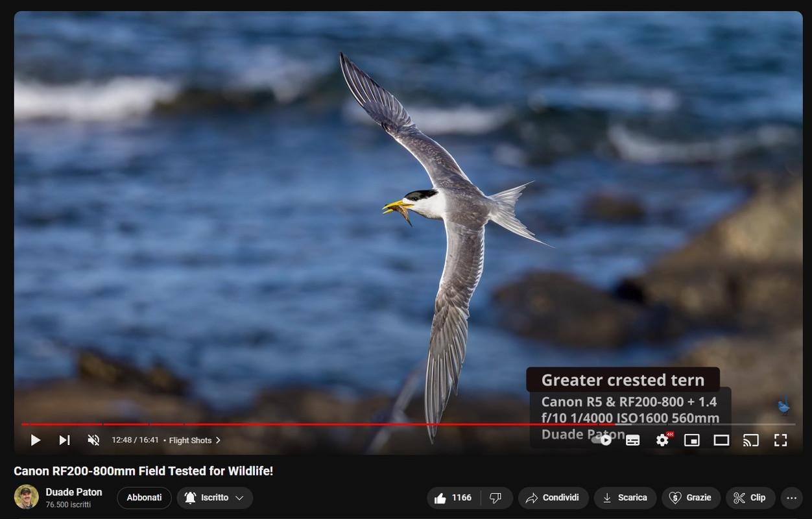Switch to miniplayer mode
The image size is (812, 519).
(x=692, y=440)
